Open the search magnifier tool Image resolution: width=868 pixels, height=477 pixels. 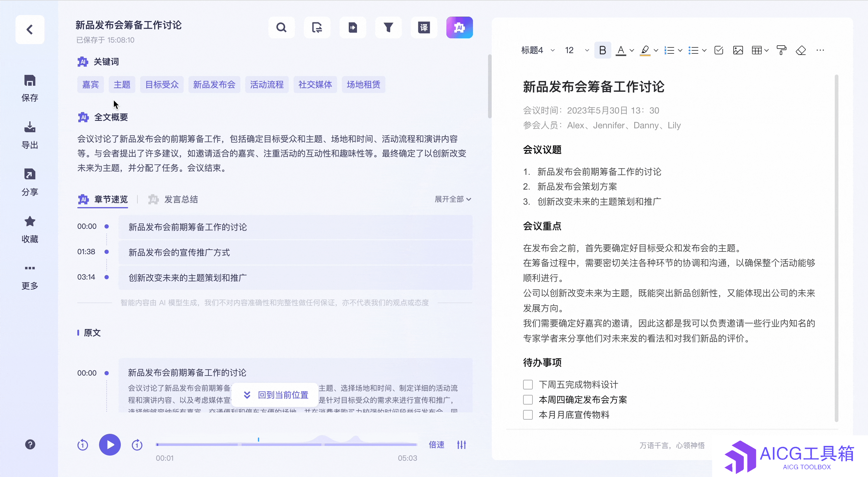tap(281, 27)
